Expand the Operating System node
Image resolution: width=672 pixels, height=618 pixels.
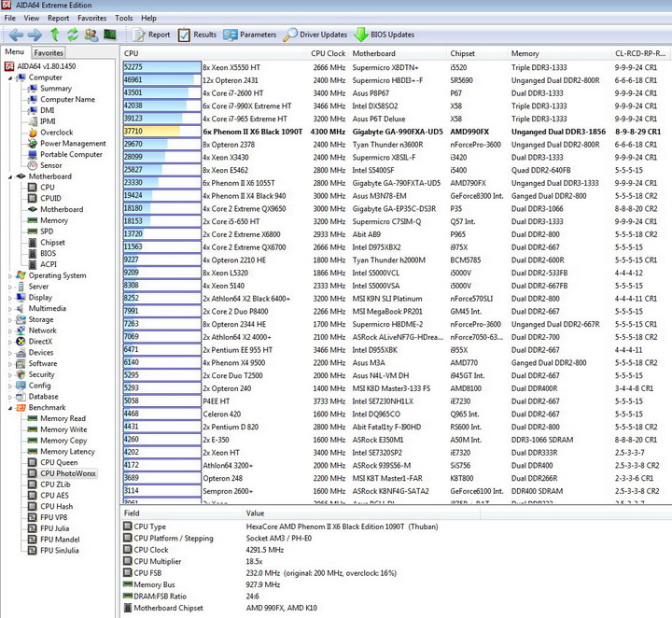[x=9, y=276]
